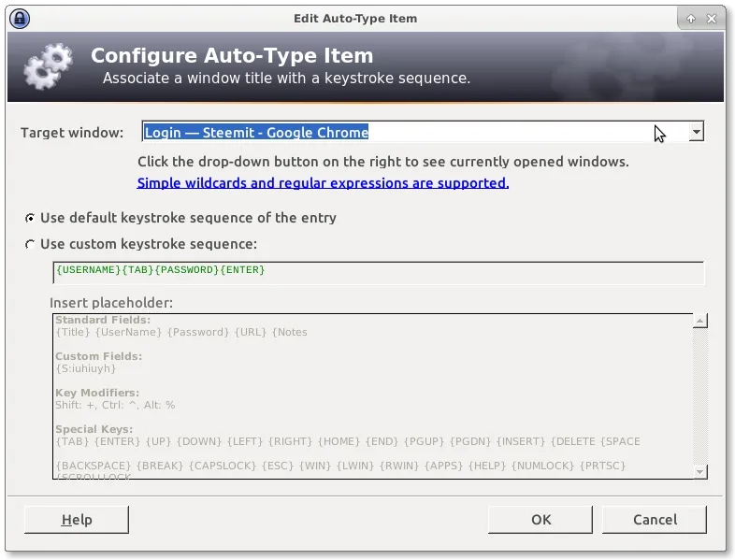This screenshot has height=560, width=735.
Task: Click the custom keystroke sequence text box
Action: coord(378,271)
